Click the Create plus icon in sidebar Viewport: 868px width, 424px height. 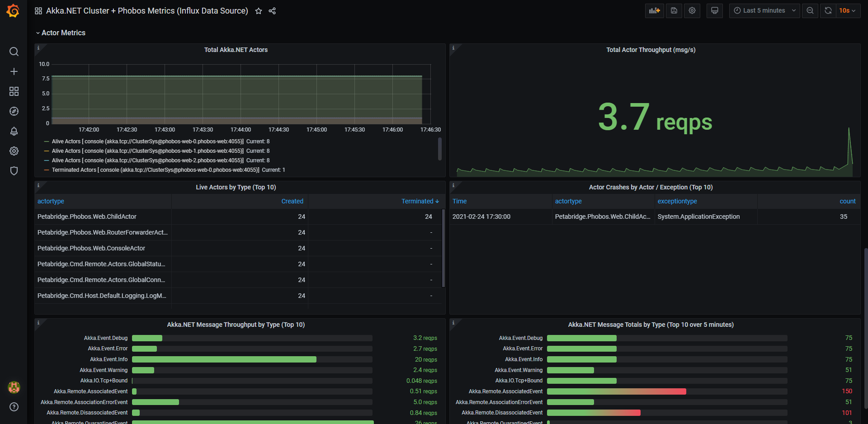[14, 71]
